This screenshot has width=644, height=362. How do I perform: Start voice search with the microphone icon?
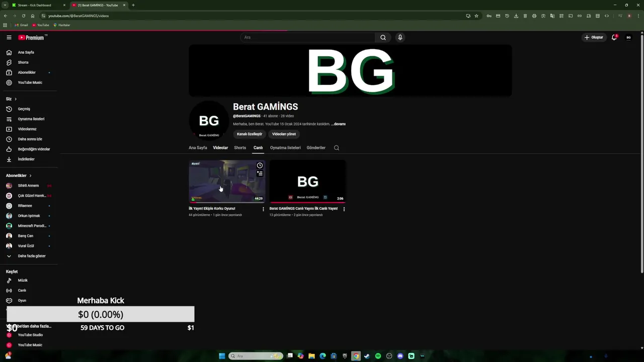click(400, 37)
